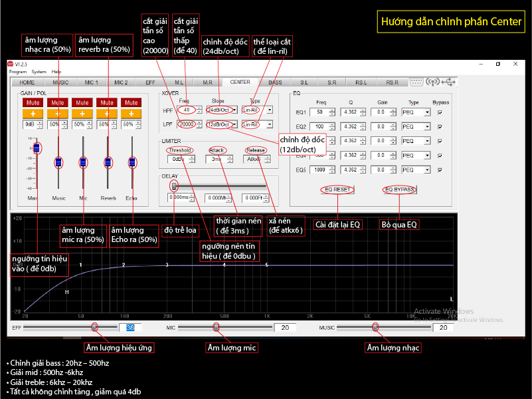Click the EQ RESET button

tap(337, 190)
